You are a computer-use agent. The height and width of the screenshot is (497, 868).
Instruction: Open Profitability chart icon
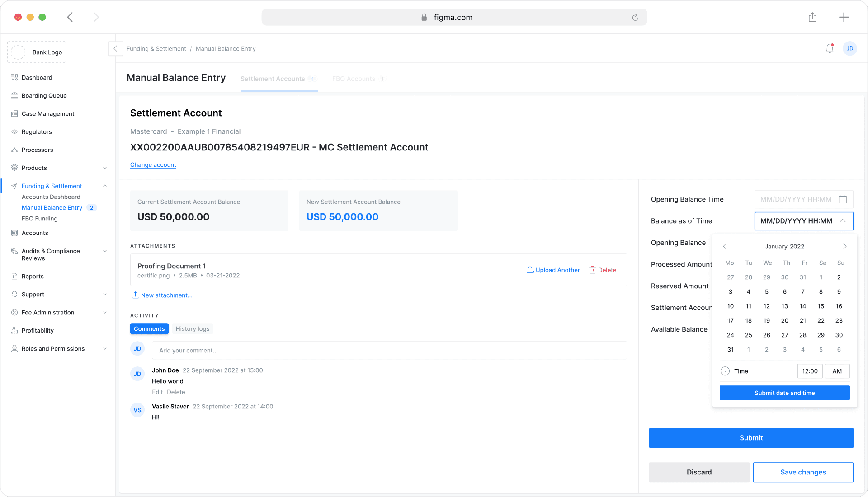14,330
